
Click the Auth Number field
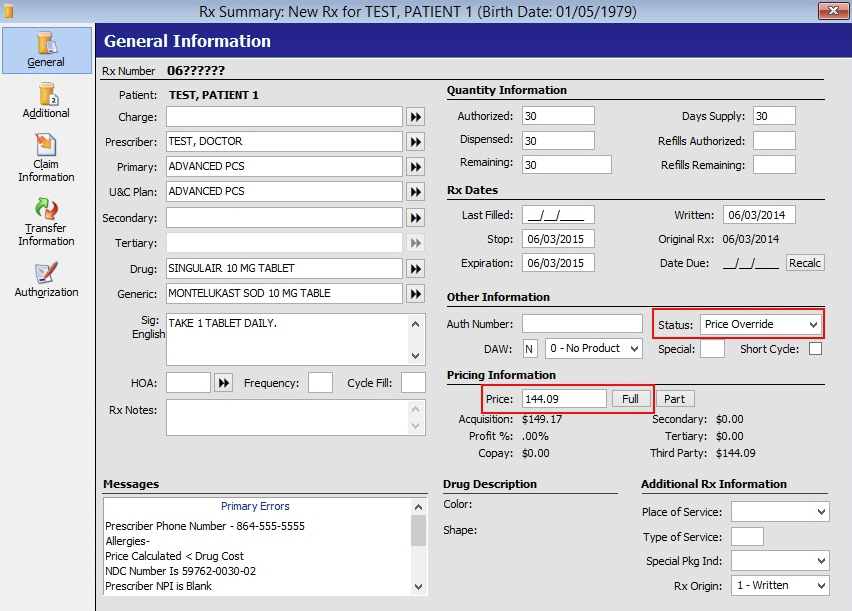point(582,324)
